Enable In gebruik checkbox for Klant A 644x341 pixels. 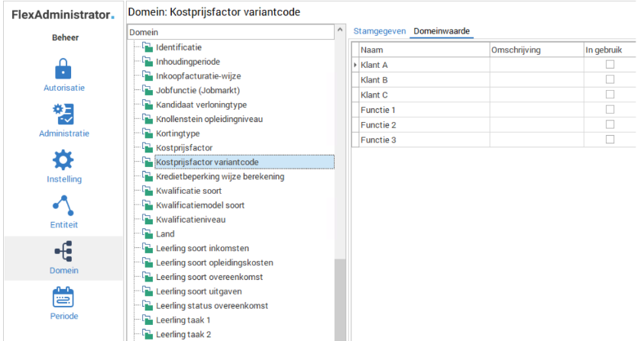pyautogui.click(x=610, y=65)
